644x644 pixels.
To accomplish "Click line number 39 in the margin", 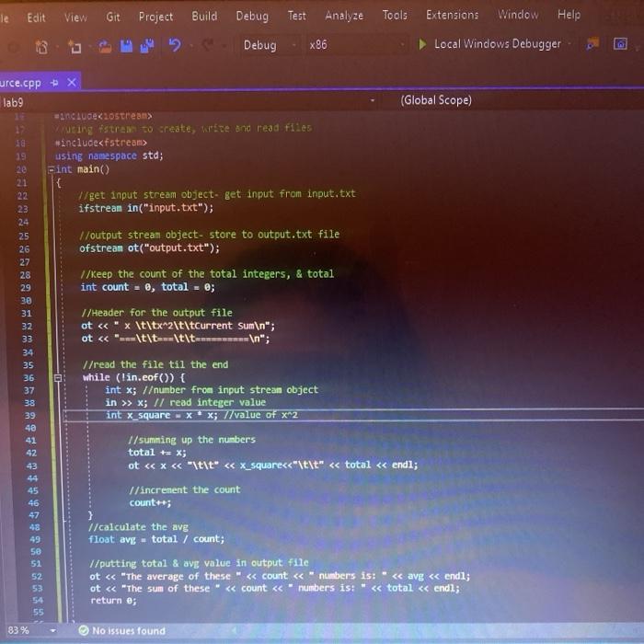I will (x=30, y=416).
